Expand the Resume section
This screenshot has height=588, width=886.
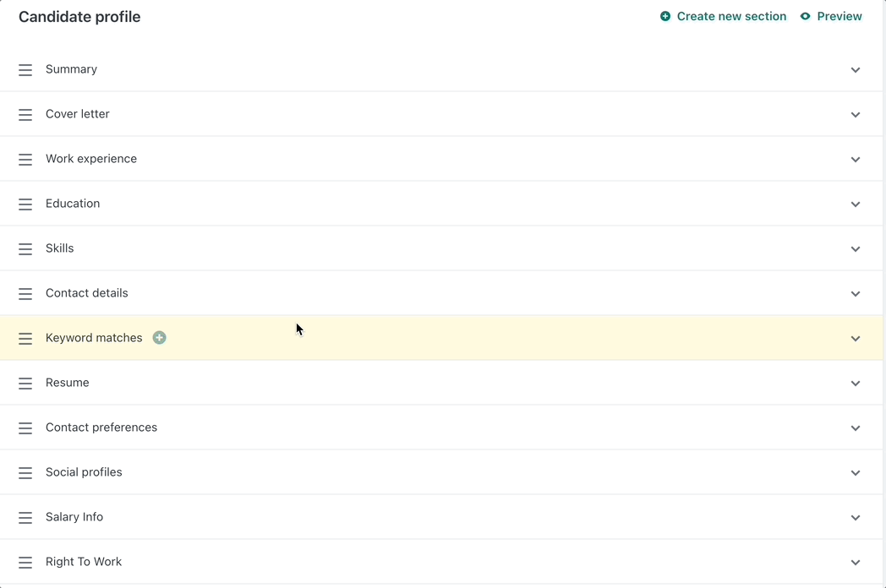click(855, 383)
